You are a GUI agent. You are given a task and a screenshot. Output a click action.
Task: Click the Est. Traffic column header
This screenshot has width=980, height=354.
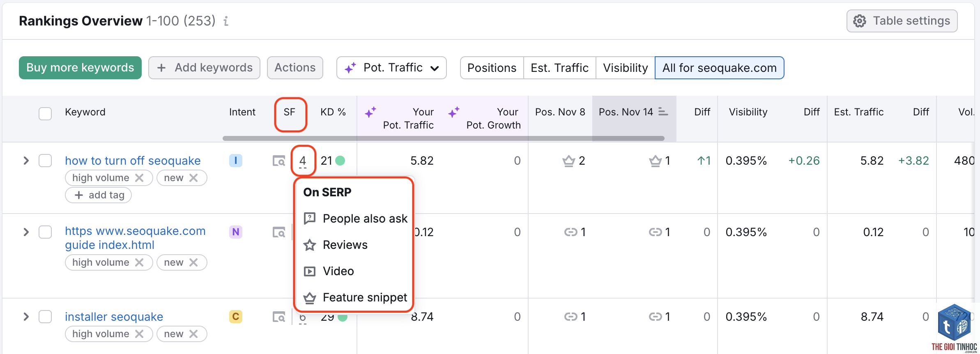(858, 112)
